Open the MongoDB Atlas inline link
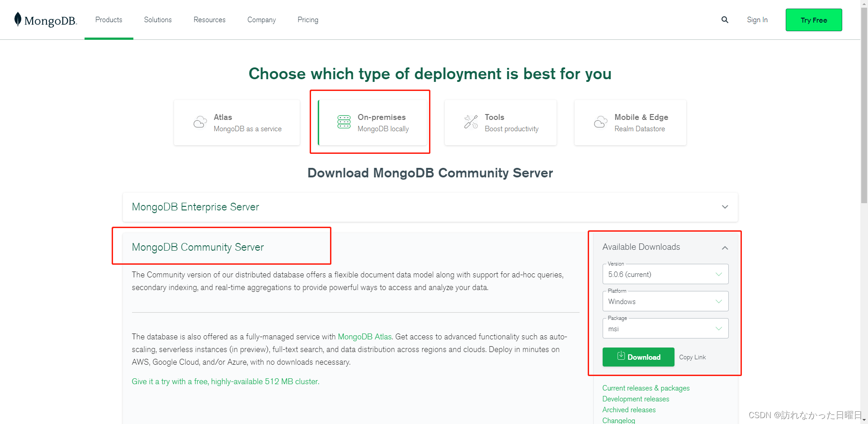Viewport: 868px width, 424px height. pyautogui.click(x=364, y=337)
